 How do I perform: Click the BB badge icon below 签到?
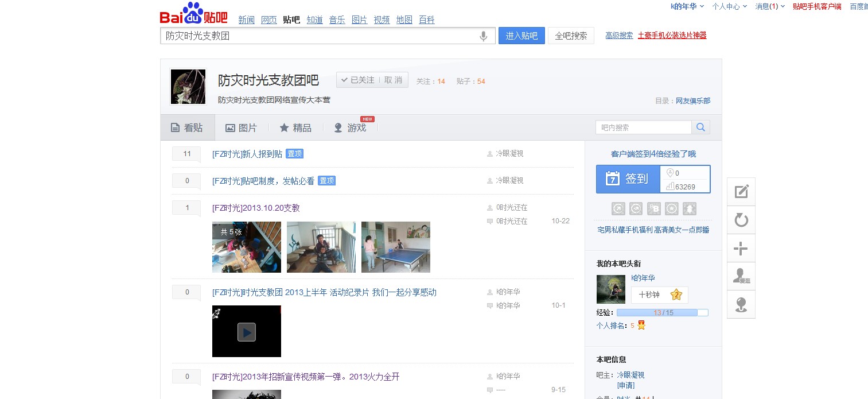coord(653,209)
